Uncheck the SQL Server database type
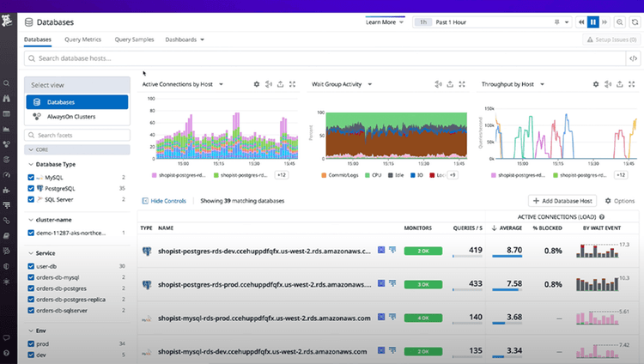This screenshot has height=364, width=644. coord(31,200)
